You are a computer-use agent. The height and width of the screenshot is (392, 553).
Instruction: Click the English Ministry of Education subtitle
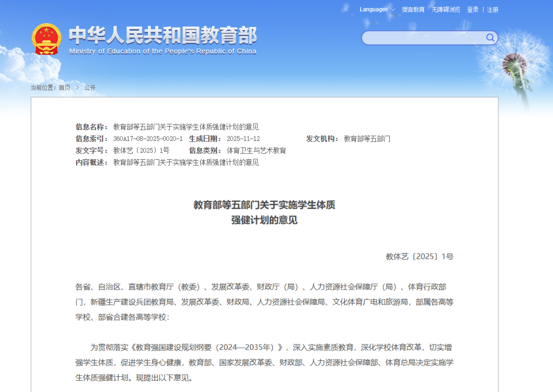163,52
